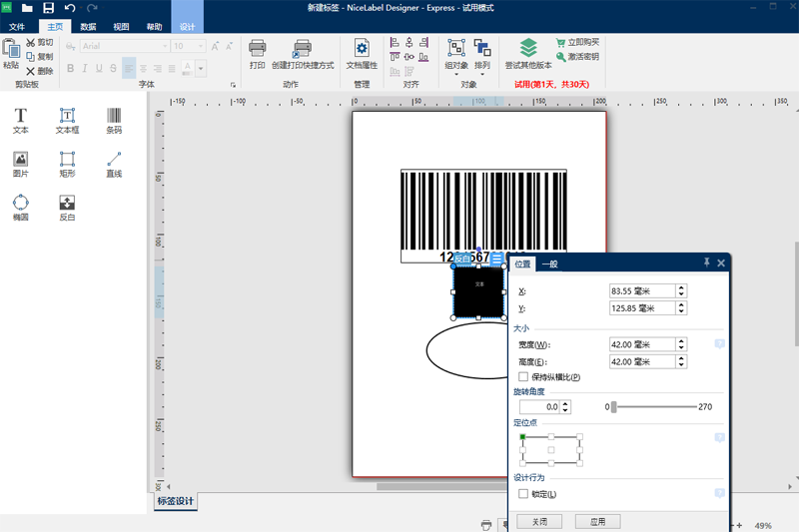Screen dimensions: 799x532
Task: Click the 剪切 cut button
Action: coord(40,42)
